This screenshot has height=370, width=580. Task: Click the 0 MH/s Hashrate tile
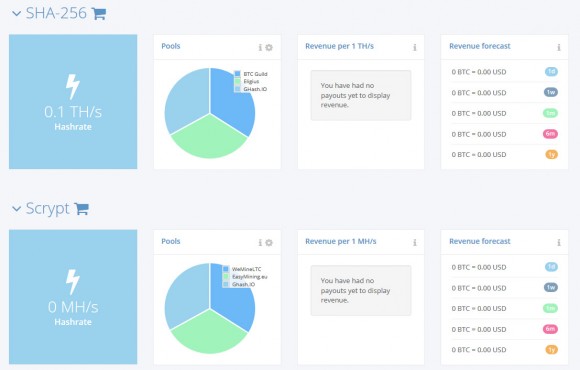[73, 297]
